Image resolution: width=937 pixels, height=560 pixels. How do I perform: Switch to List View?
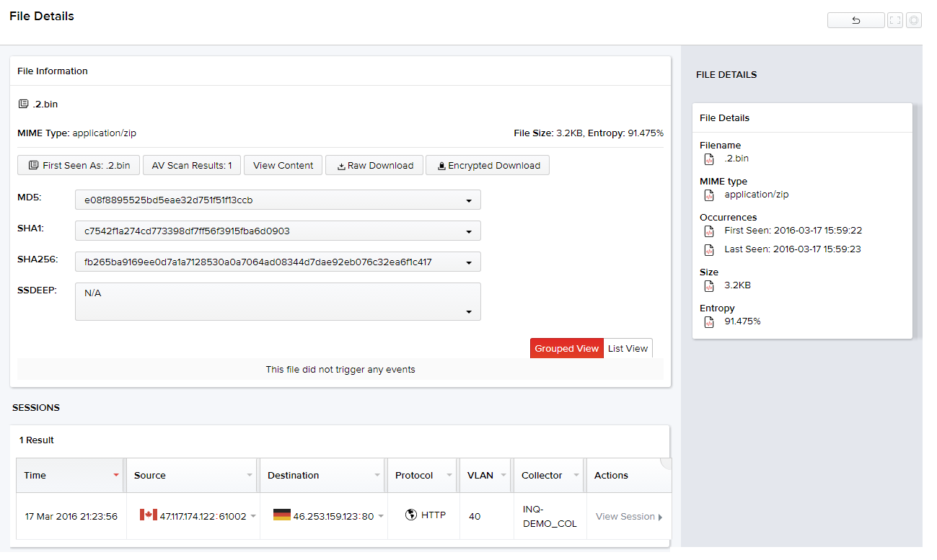628,348
